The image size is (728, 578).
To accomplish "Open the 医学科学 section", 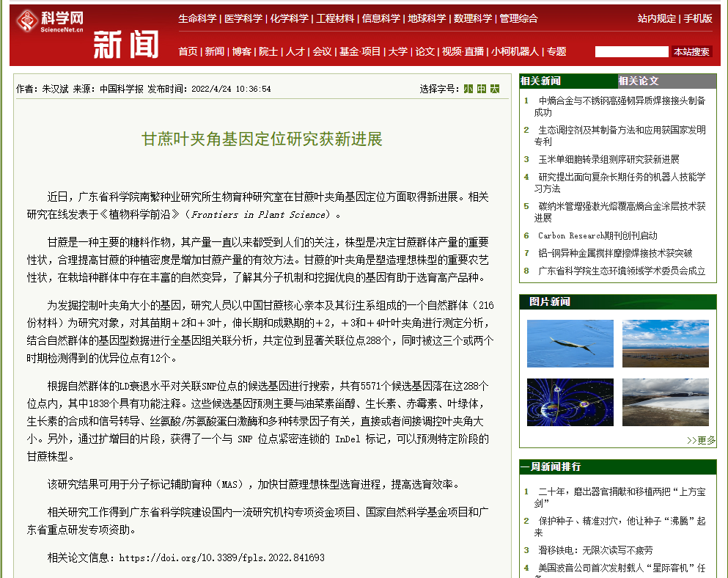I will pos(243,18).
